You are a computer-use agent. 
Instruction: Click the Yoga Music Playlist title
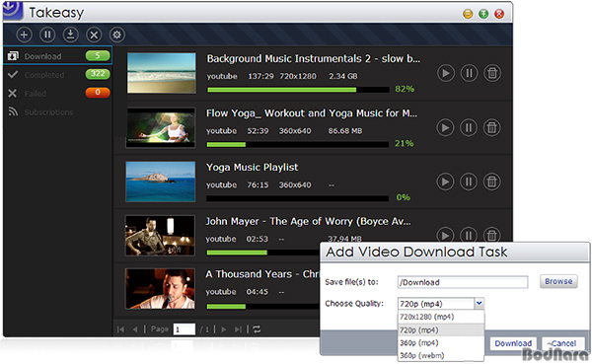pyautogui.click(x=253, y=168)
